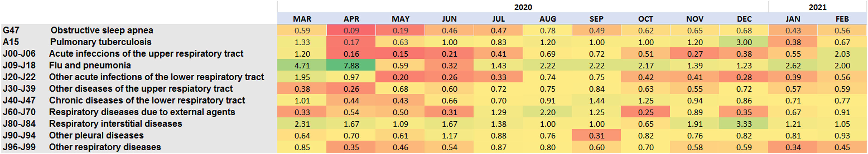Click the J00-J06 code cell

19,54
